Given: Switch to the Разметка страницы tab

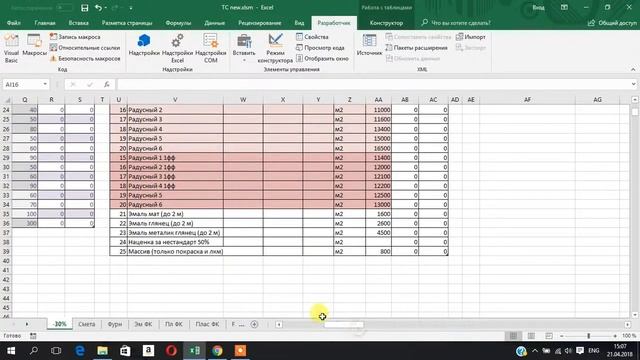Looking at the screenshot, I should (127, 23).
